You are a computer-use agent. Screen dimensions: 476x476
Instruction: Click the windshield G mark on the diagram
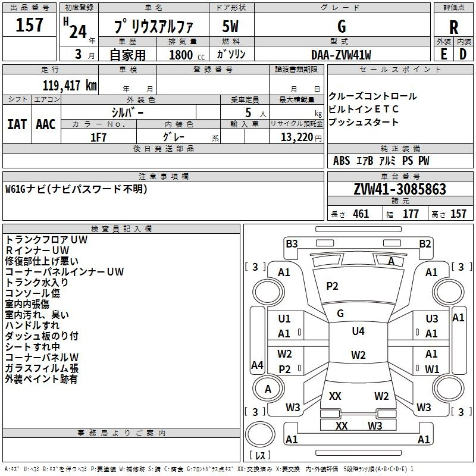pos(340,314)
